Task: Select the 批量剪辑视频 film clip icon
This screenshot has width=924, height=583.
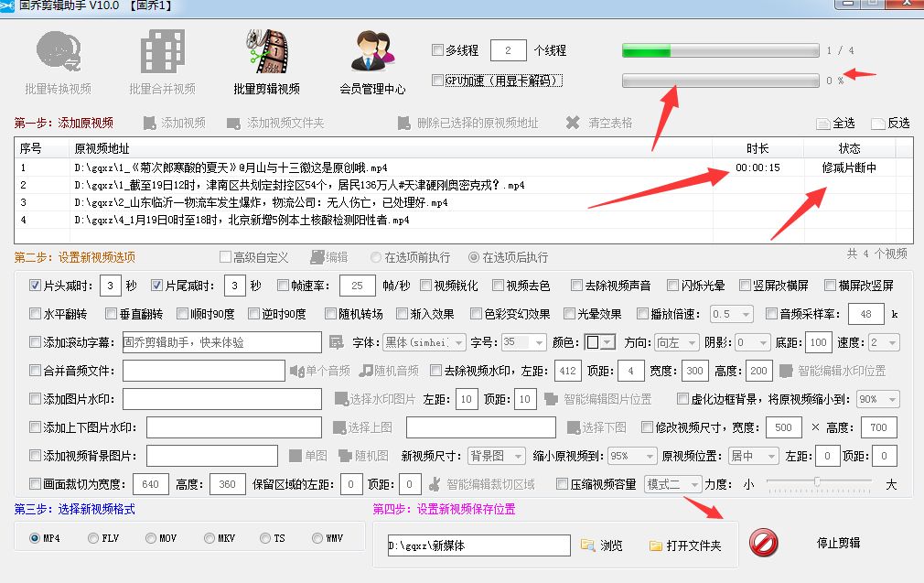Action: tap(266, 53)
